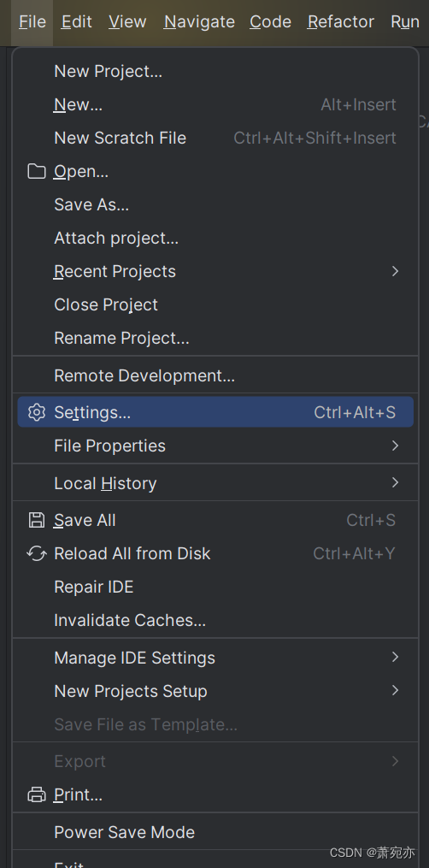The width and height of the screenshot is (429, 868).
Task: Select Invalidate Caches... option
Action: click(215, 620)
